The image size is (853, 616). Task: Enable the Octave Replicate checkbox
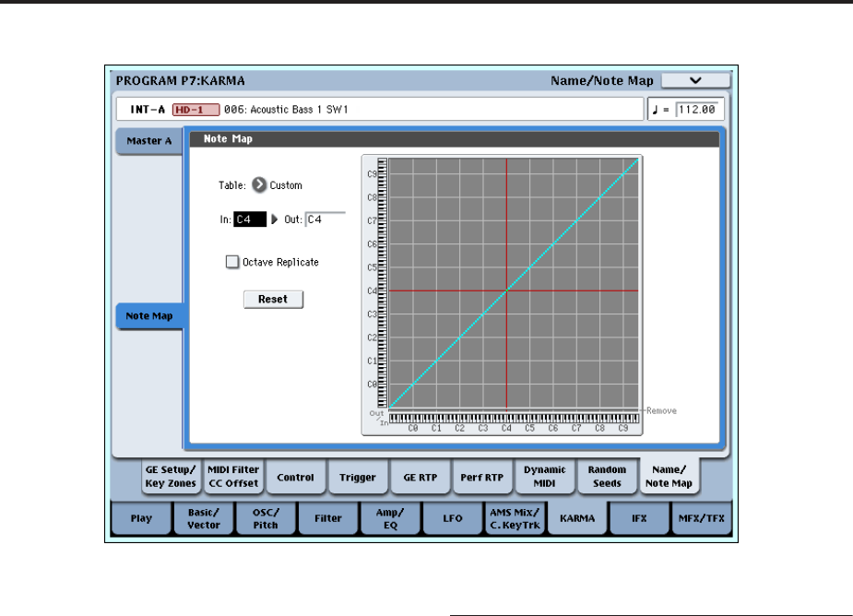coord(231,262)
